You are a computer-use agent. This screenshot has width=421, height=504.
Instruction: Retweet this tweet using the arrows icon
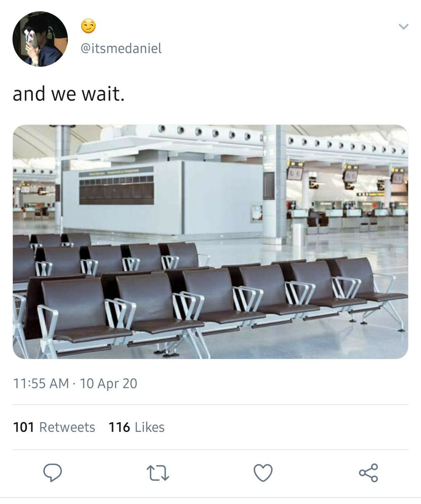coord(158,473)
